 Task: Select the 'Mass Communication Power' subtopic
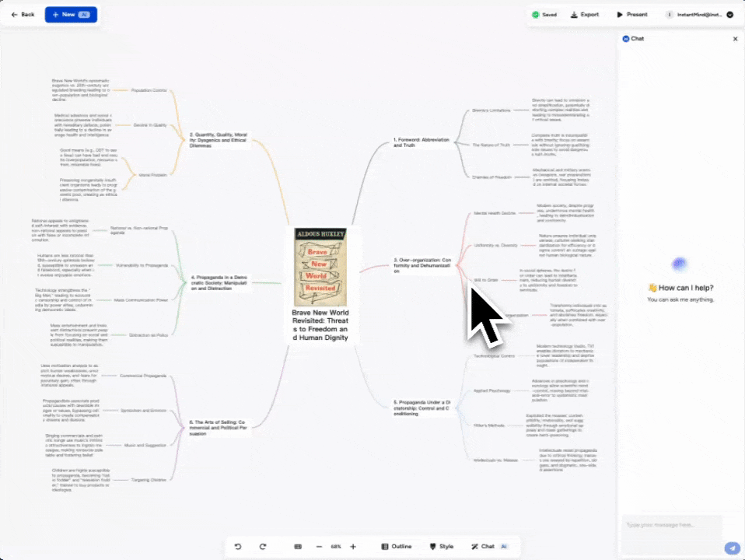141,300
